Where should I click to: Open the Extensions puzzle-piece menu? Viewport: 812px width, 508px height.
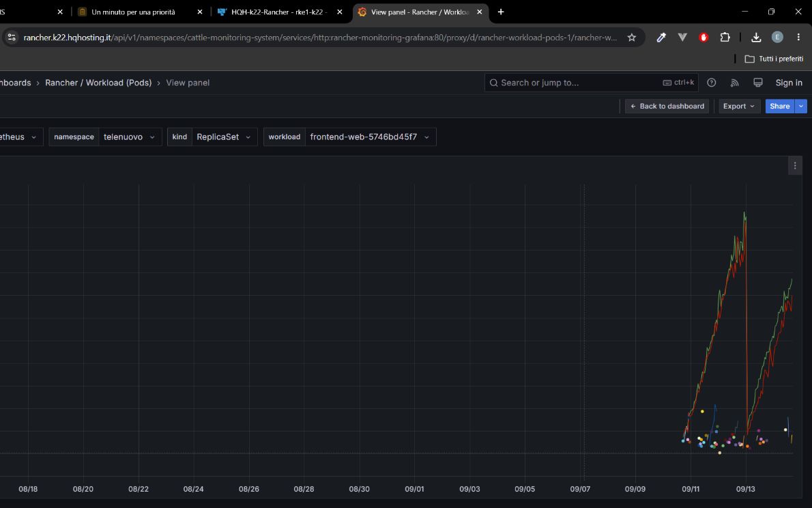tap(725, 38)
